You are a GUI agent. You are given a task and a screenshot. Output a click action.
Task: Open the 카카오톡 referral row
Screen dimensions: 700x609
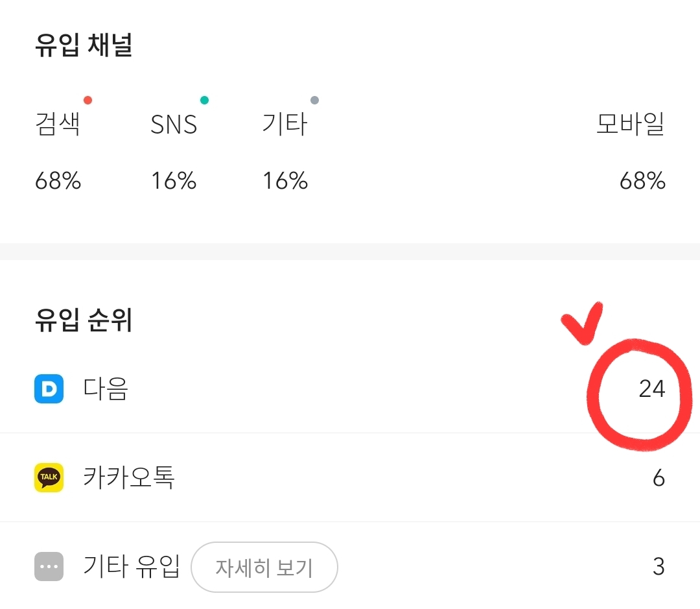(350, 477)
